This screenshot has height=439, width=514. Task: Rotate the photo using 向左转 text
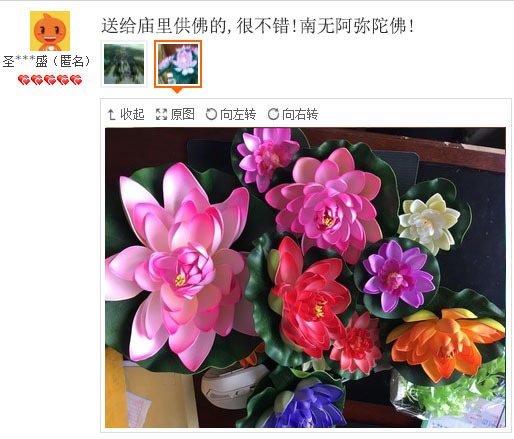pos(238,114)
